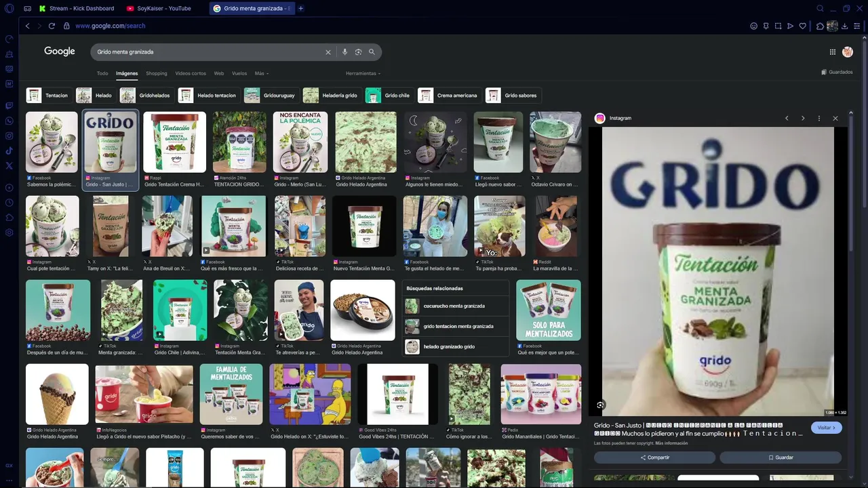Add page to bookmarks heart icon
Screen dimensions: 868x488
(803, 26)
